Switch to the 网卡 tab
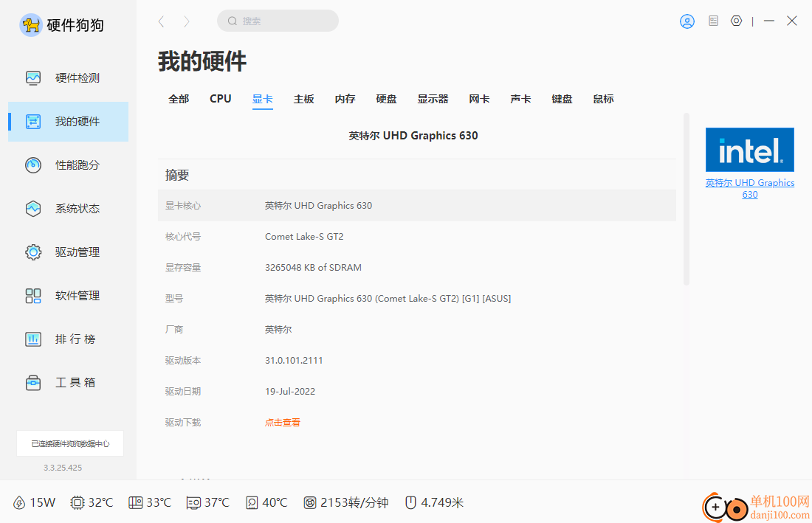 pyautogui.click(x=479, y=99)
